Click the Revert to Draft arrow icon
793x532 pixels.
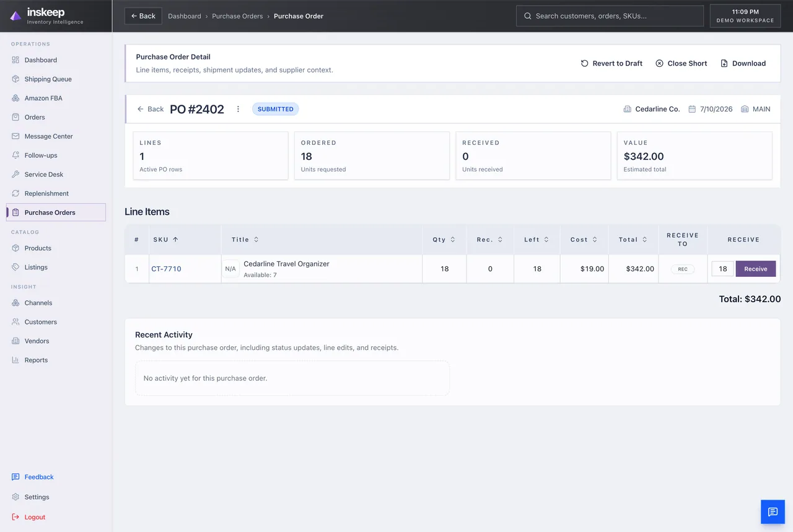[584, 63]
